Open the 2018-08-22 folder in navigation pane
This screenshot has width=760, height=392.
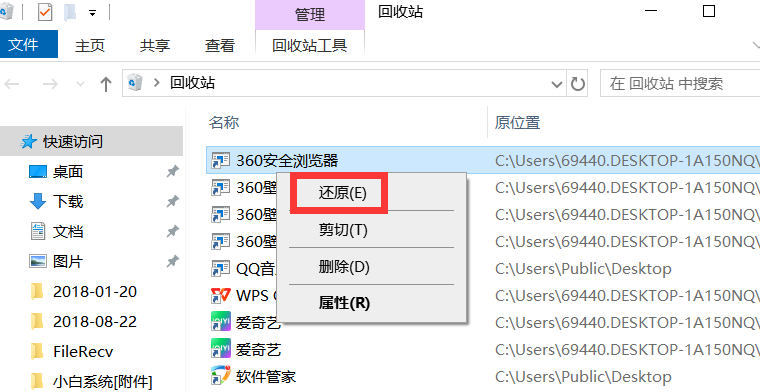click(x=95, y=321)
